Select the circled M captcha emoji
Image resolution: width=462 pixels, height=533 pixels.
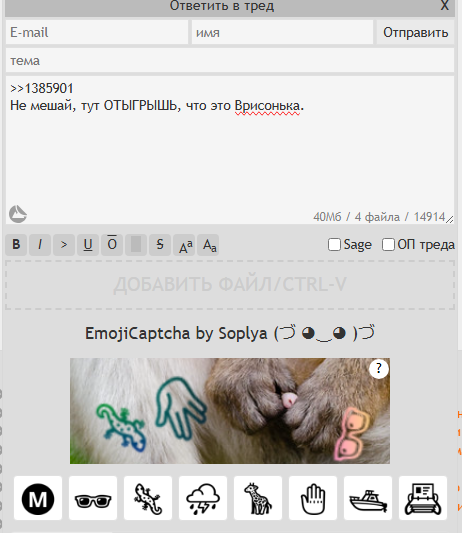pyautogui.click(x=38, y=498)
